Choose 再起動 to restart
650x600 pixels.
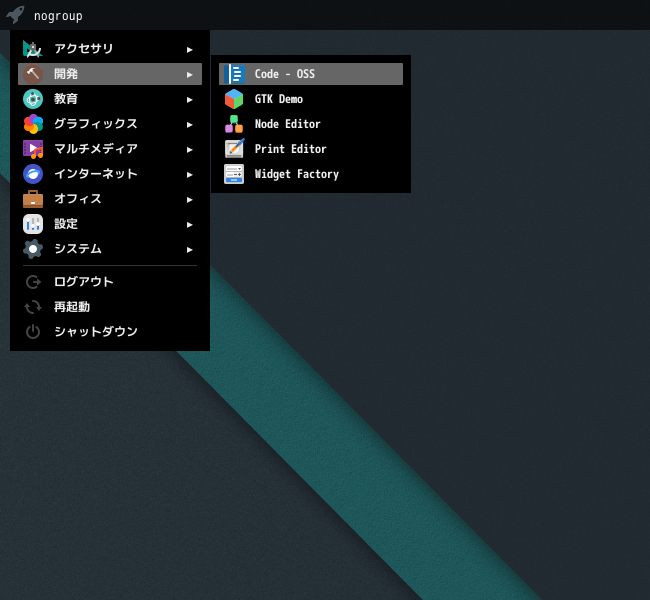point(110,307)
